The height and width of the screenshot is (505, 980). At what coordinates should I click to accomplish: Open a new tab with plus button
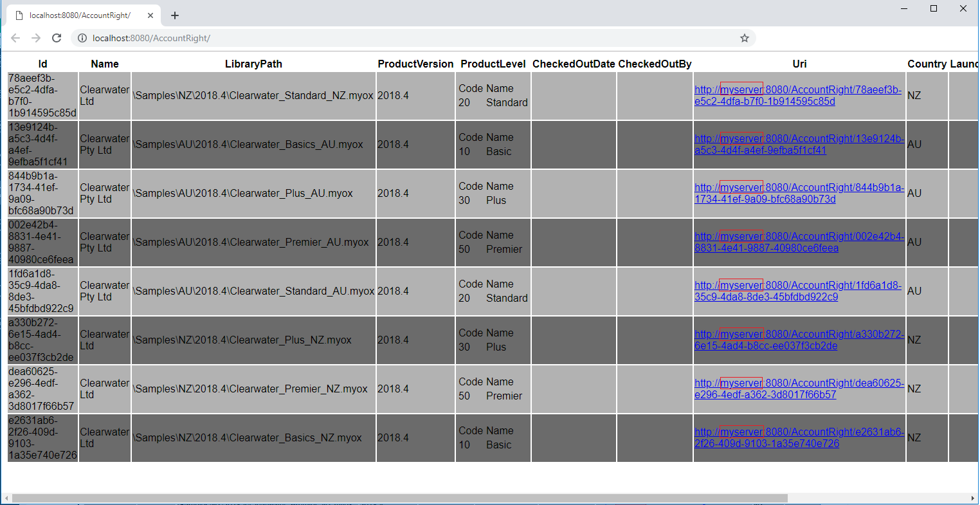point(175,15)
